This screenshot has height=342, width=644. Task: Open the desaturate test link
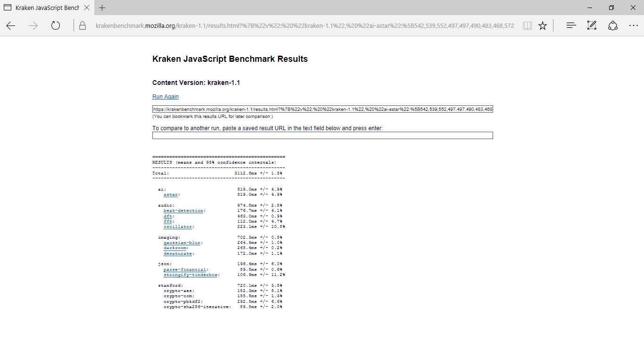(178, 254)
